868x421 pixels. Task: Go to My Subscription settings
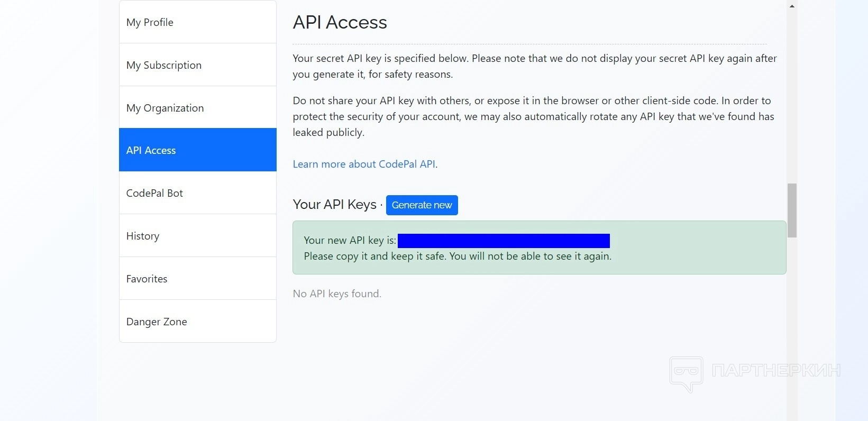click(198, 65)
